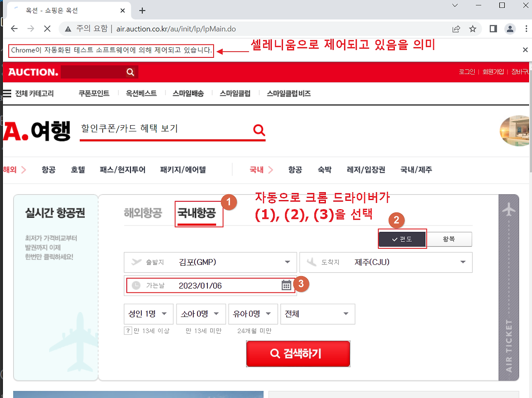Open Chrome three-dot menu
The image size is (532, 398).
point(526,29)
